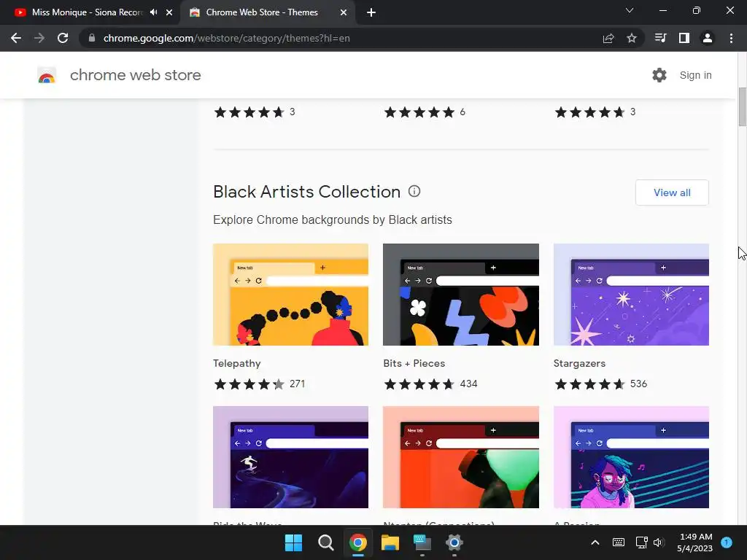Expand tab search chevron in title bar
This screenshot has height=560, width=747.
630,10
